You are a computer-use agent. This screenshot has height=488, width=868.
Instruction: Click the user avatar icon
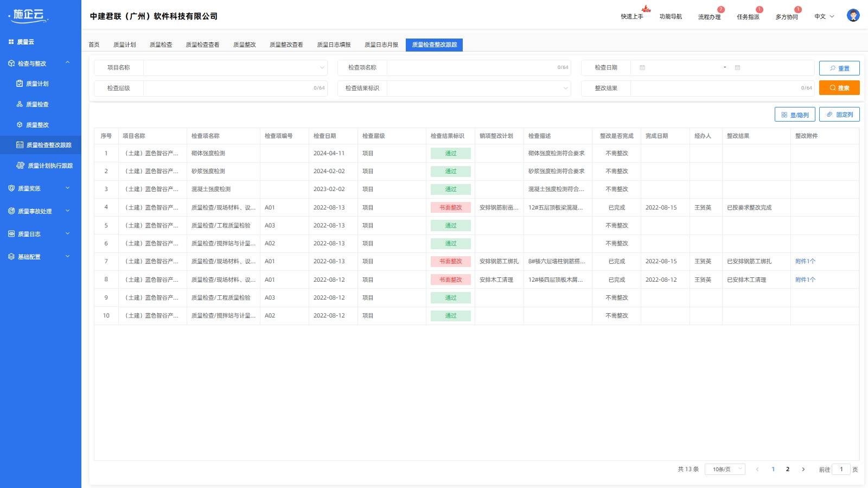click(853, 16)
